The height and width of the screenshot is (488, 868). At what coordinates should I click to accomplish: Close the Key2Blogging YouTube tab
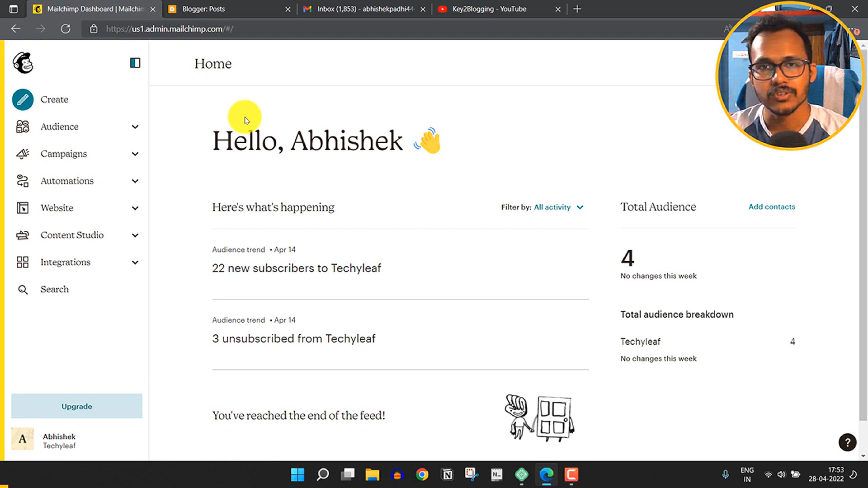click(x=558, y=9)
